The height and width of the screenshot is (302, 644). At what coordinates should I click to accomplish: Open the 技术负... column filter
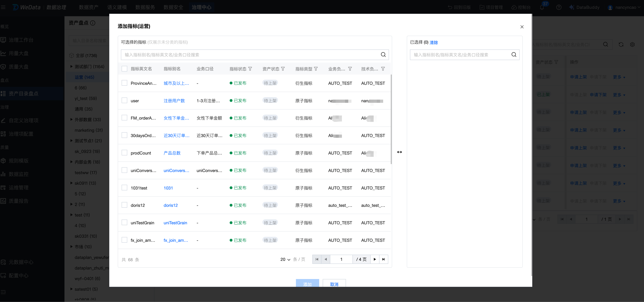[383, 69]
